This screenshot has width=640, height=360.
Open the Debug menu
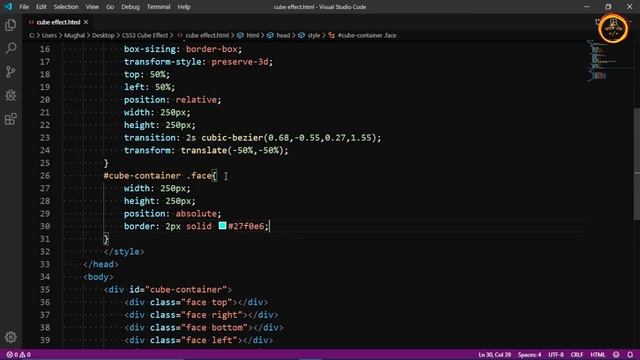(x=130, y=7)
